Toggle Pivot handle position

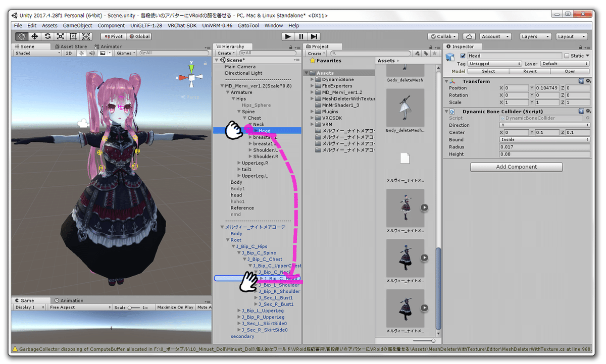(x=113, y=36)
